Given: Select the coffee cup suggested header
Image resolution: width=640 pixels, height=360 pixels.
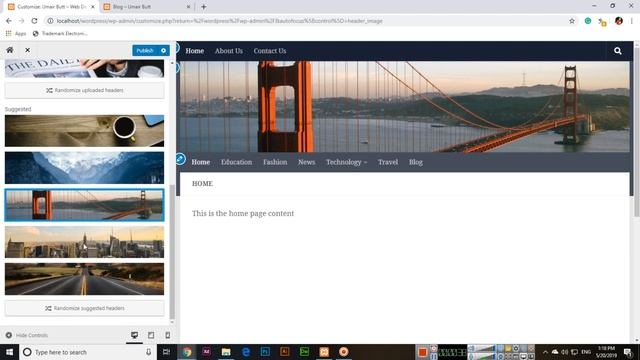Looking at the screenshot, I should point(84,131).
